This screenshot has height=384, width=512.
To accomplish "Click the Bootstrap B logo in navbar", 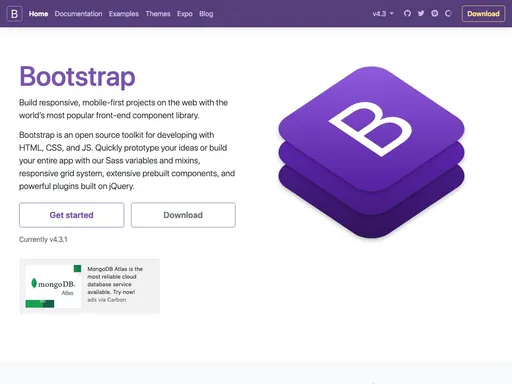I will (x=14, y=14).
